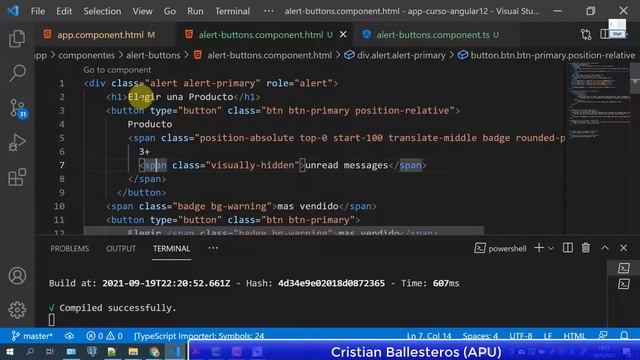This screenshot has height=360, width=640.
Task: Show more panel tabs ellipsis
Action: [x=213, y=248]
